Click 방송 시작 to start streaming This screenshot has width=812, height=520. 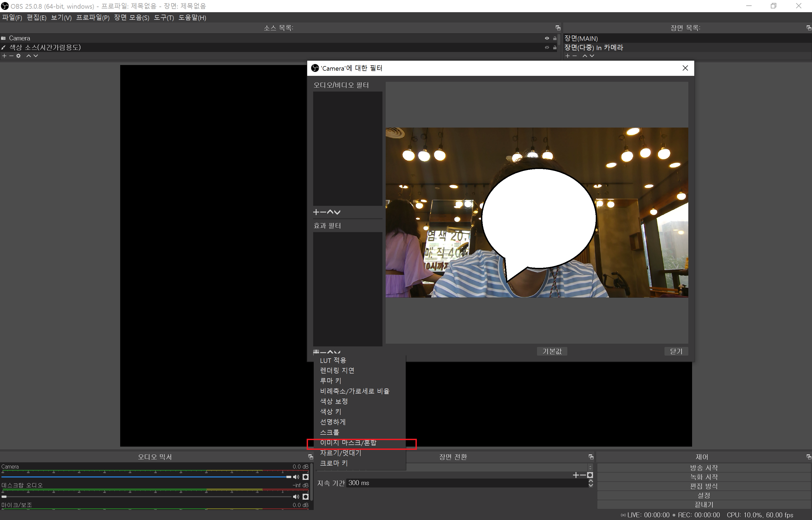[704, 468]
